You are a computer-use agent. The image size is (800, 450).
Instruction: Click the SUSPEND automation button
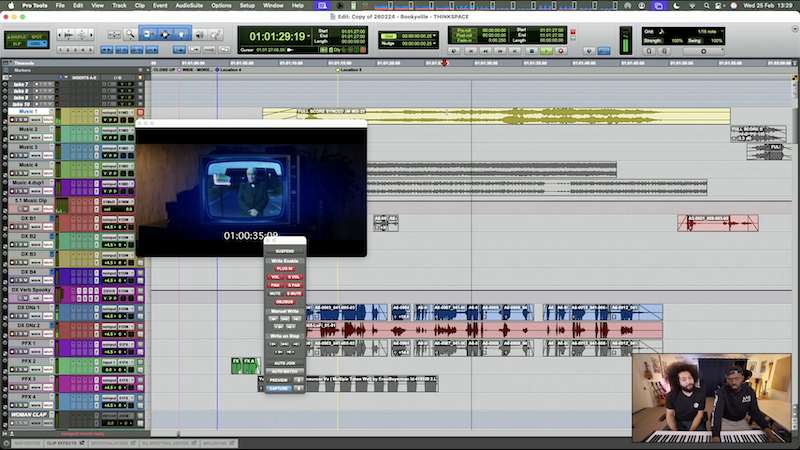[285, 250]
